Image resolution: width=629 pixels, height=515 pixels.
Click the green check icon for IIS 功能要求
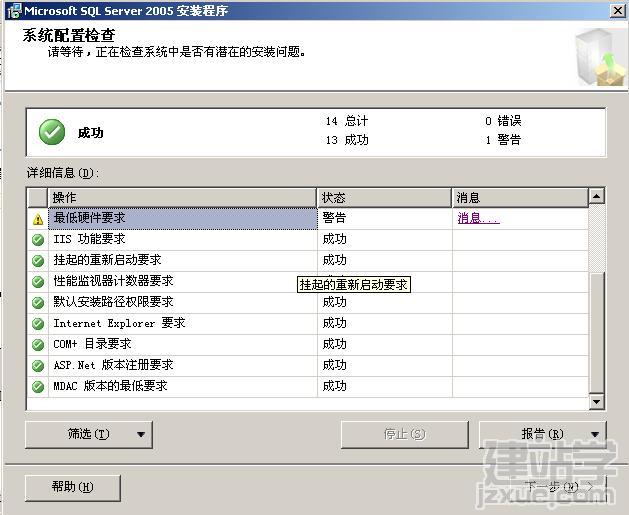[x=38, y=240]
